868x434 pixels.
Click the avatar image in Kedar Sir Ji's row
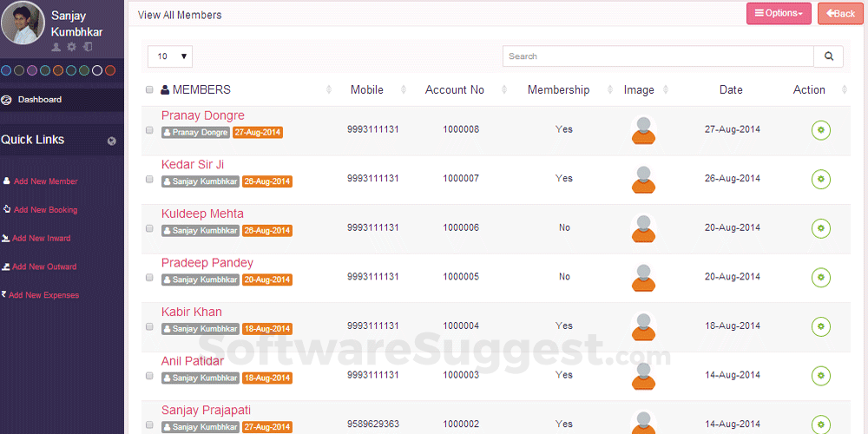tap(643, 179)
